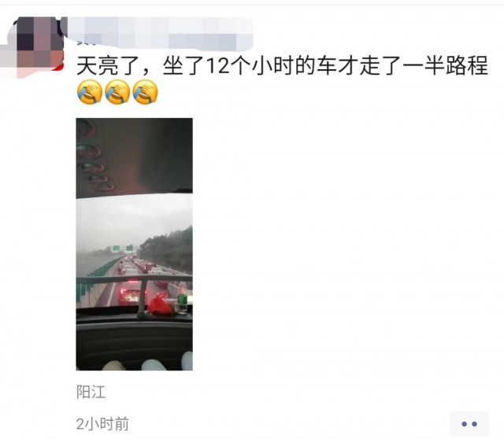This screenshot has height=439, width=504.
Task: Click the words 一半路程 in the post
Action: pyautogui.click(x=445, y=66)
